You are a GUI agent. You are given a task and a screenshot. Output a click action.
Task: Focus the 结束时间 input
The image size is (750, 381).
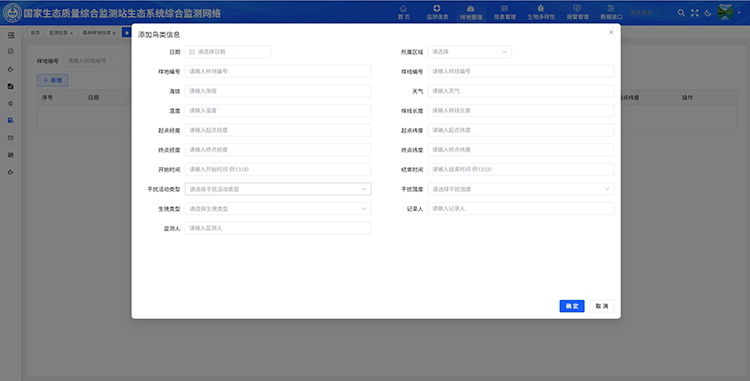521,169
